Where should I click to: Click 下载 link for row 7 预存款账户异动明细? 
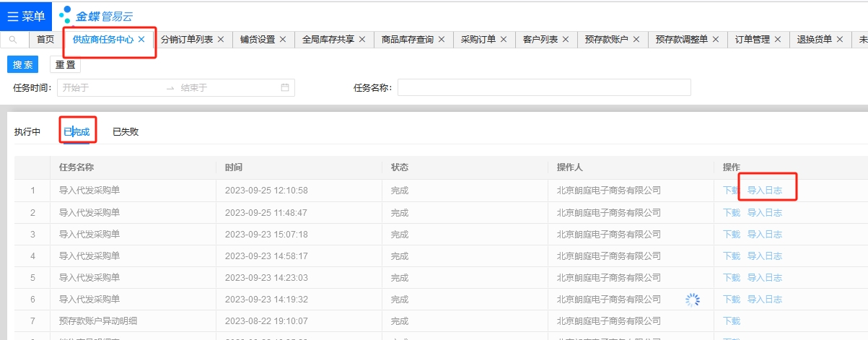tap(732, 321)
